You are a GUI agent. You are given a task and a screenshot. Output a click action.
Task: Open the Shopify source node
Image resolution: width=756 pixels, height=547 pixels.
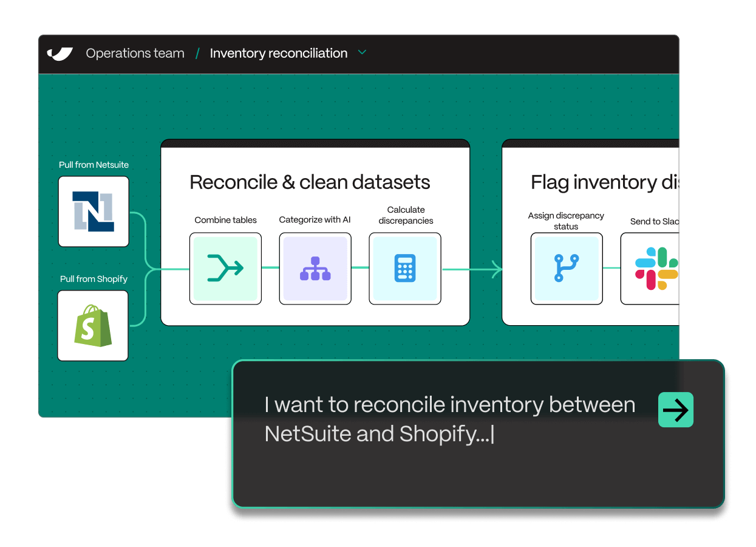[x=93, y=326]
